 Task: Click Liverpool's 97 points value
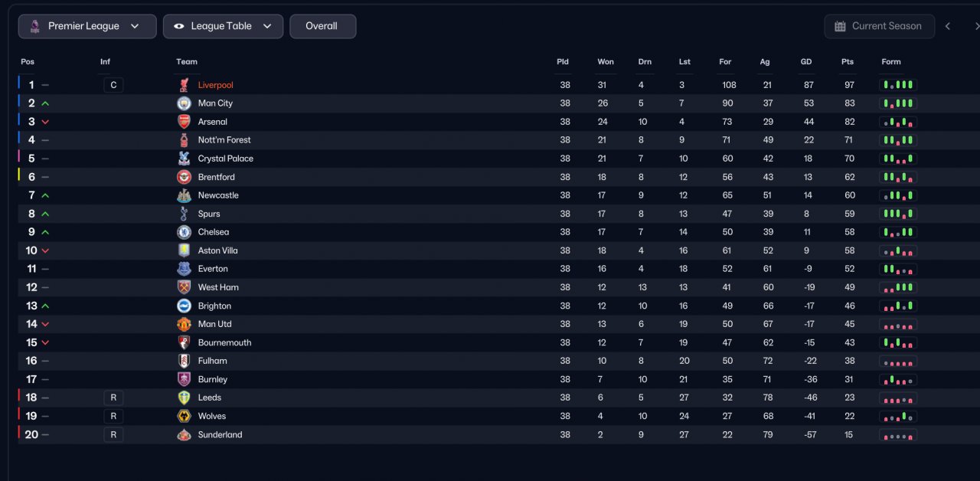[848, 85]
